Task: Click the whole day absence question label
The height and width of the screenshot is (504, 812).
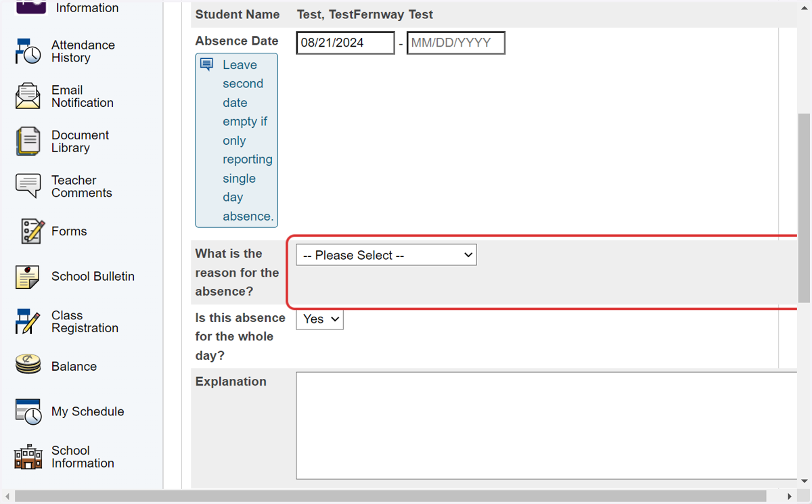Action: click(x=240, y=337)
